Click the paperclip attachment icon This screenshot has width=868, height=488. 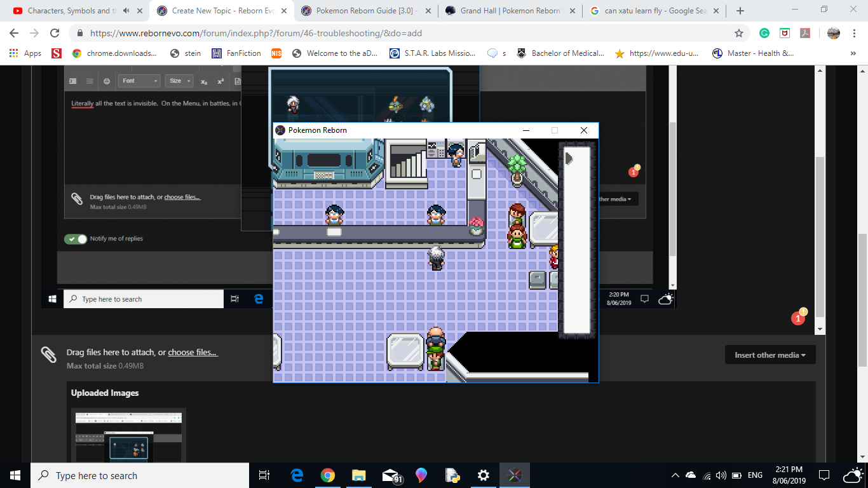tap(49, 355)
